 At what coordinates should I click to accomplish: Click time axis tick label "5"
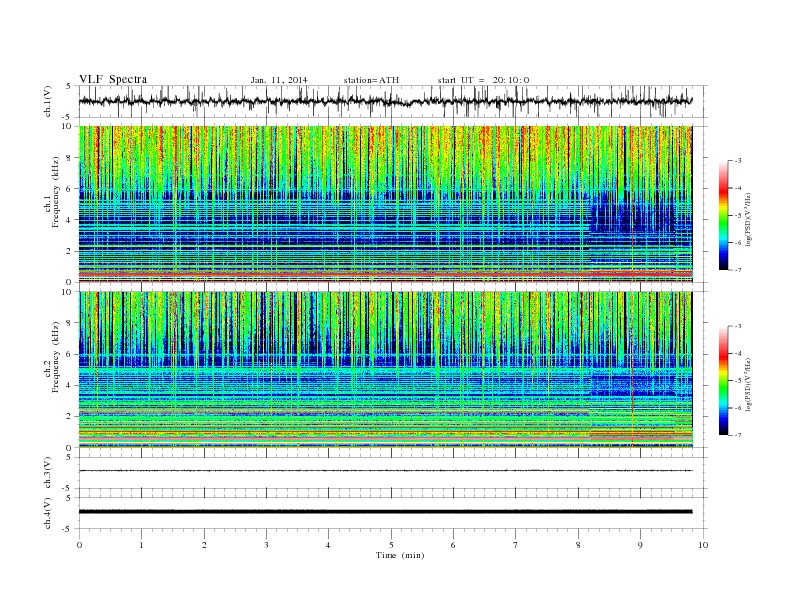pos(391,545)
